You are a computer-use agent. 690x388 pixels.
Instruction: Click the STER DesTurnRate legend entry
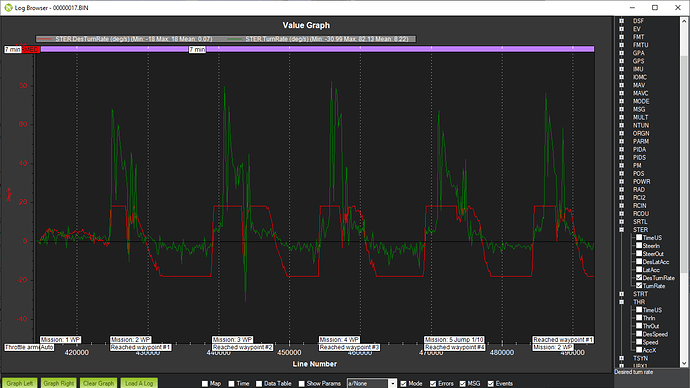(x=125, y=39)
